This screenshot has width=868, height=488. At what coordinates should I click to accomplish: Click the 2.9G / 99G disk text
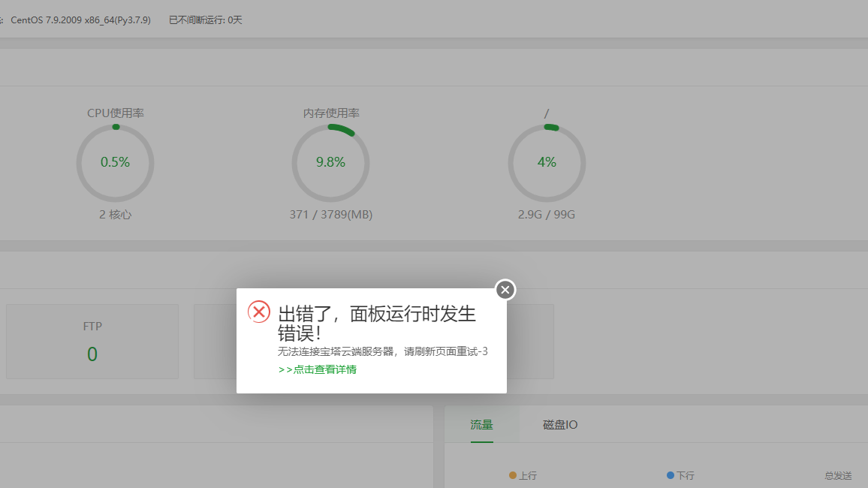tap(547, 215)
